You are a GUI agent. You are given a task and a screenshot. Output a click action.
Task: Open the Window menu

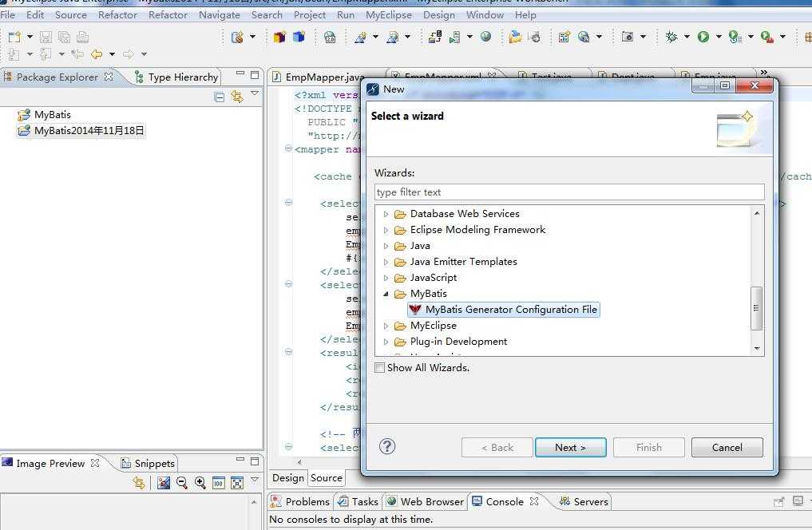(x=485, y=14)
